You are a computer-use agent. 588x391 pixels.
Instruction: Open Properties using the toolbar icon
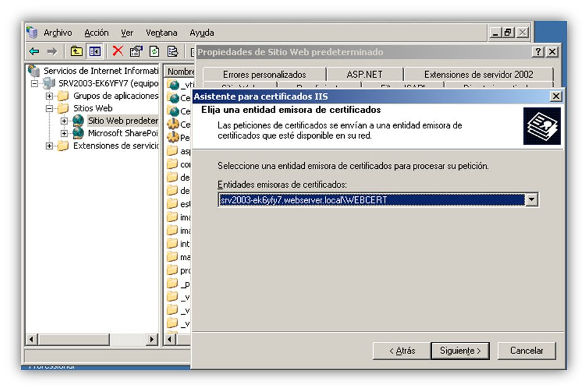pos(136,51)
